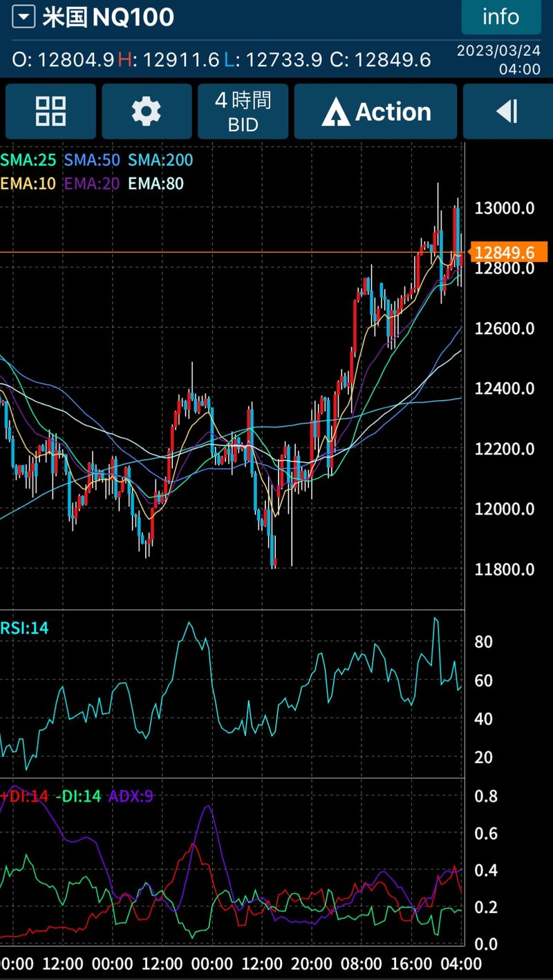Click the 米国NQ100 symbol title

[x=108, y=17]
